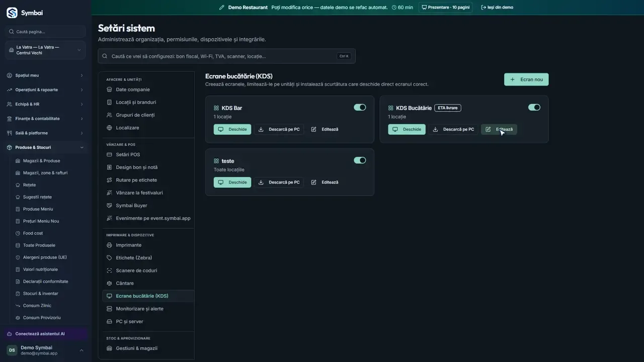Click Ieși din demo link

[497, 8]
